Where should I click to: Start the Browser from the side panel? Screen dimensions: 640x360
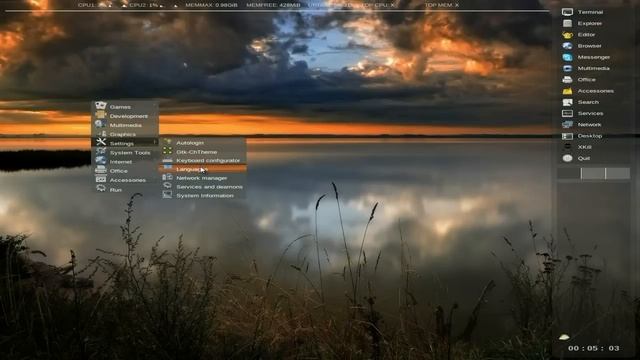pos(582,46)
